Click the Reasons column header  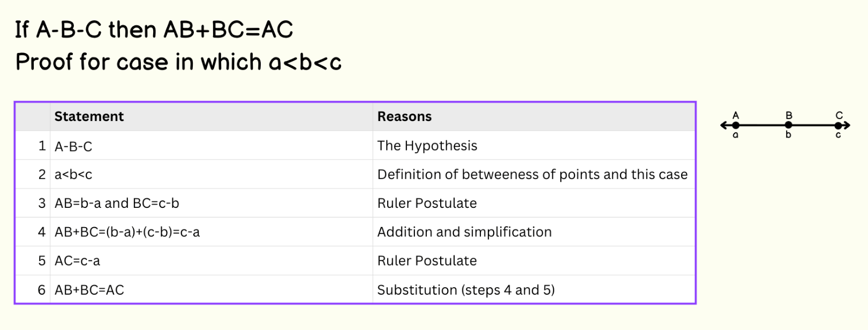point(404,117)
